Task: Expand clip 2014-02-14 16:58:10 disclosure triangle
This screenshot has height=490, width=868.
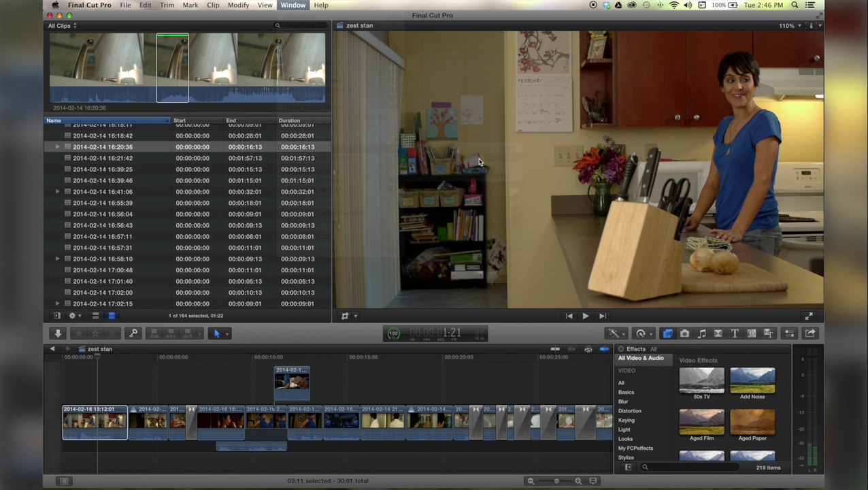Action: [58, 259]
